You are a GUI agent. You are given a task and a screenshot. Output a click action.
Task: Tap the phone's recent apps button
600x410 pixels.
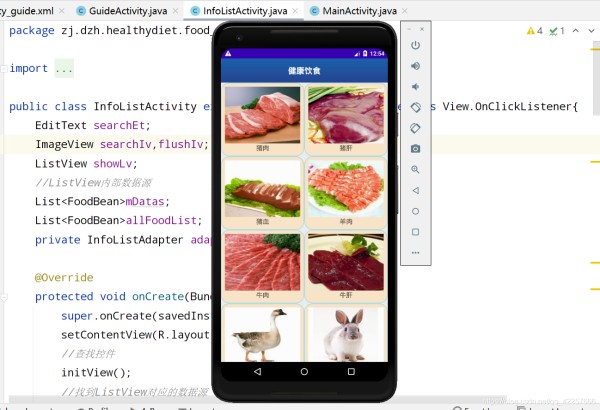[351, 371]
